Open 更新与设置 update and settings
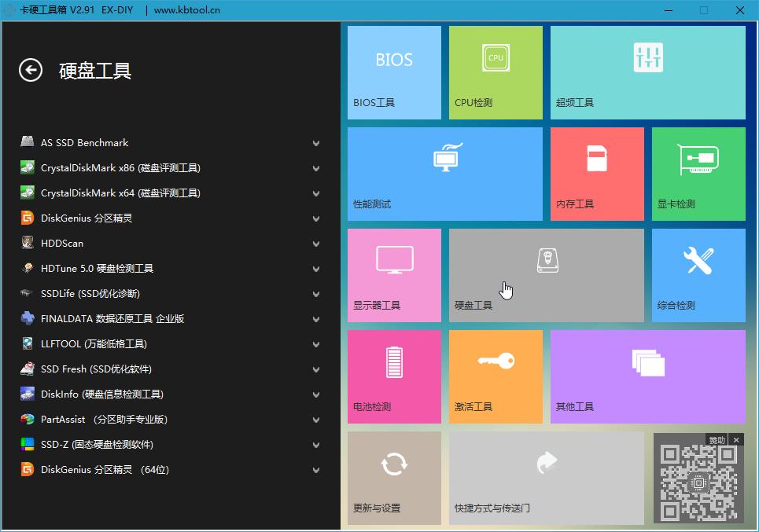The width and height of the screenshot is (759, 532). pos(393,477)
